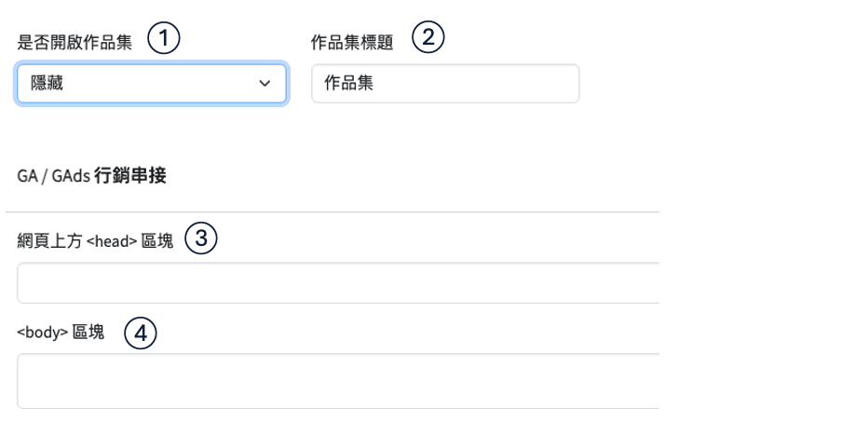Viewport: 868px width, 435px height.
Task: Focus the 作品集標題 text field
Action: point(445,84)
